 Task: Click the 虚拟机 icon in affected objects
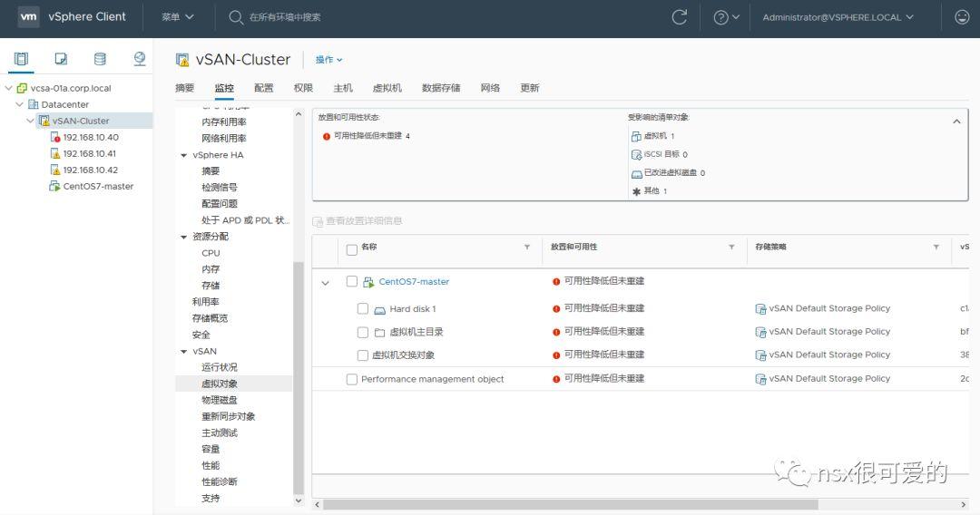pyautogui.click(x=636, y=136)
